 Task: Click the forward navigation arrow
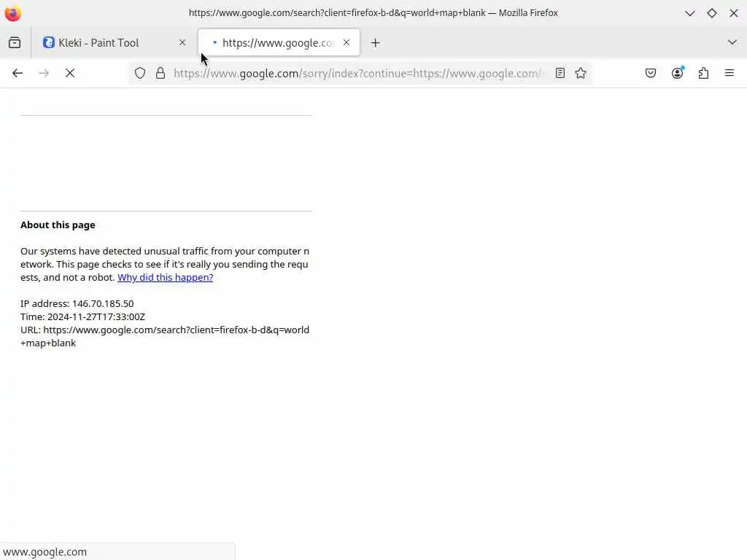coord(44,74)
